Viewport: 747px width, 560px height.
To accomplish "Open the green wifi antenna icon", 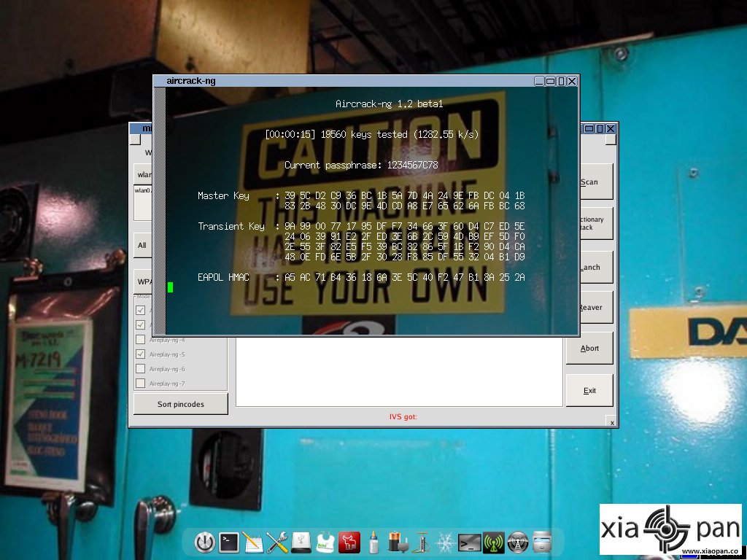I will coord(494,542).
